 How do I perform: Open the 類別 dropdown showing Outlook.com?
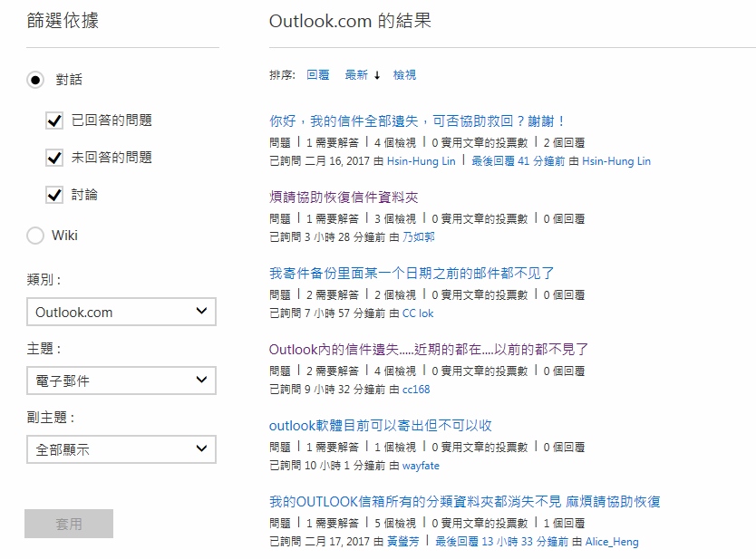[x=121, y=313]
